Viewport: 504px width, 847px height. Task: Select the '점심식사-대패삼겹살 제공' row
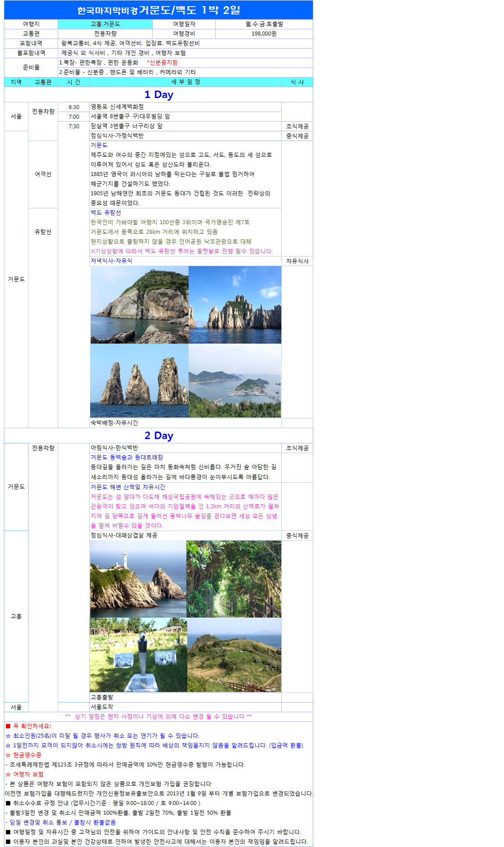[185, 536]
